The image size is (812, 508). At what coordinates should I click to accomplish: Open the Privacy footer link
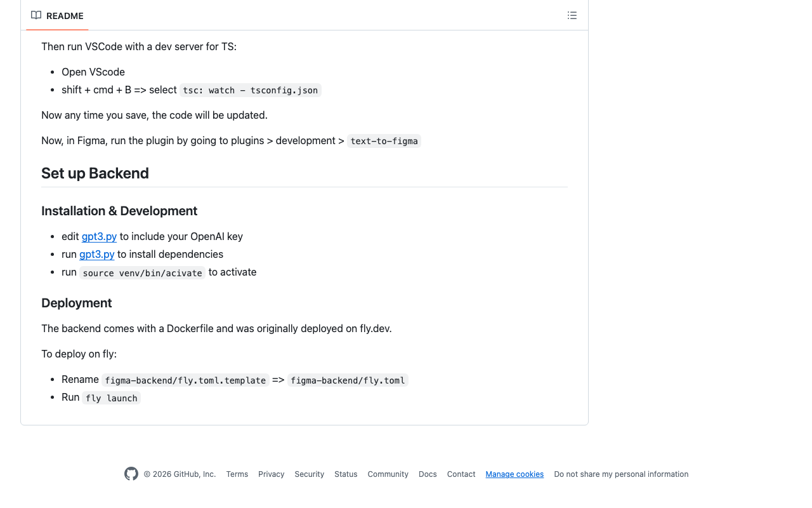click(272, 474)
